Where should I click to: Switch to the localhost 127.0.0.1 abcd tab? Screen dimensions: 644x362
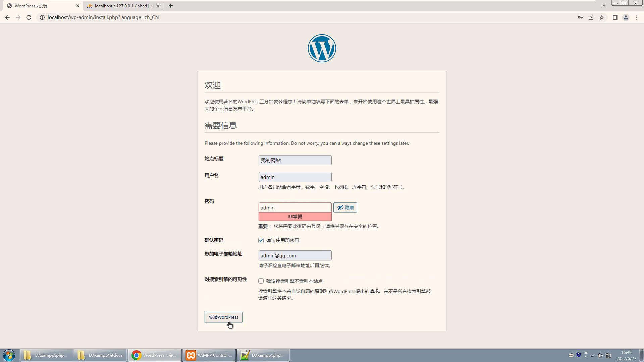click(x=123, y=6)
